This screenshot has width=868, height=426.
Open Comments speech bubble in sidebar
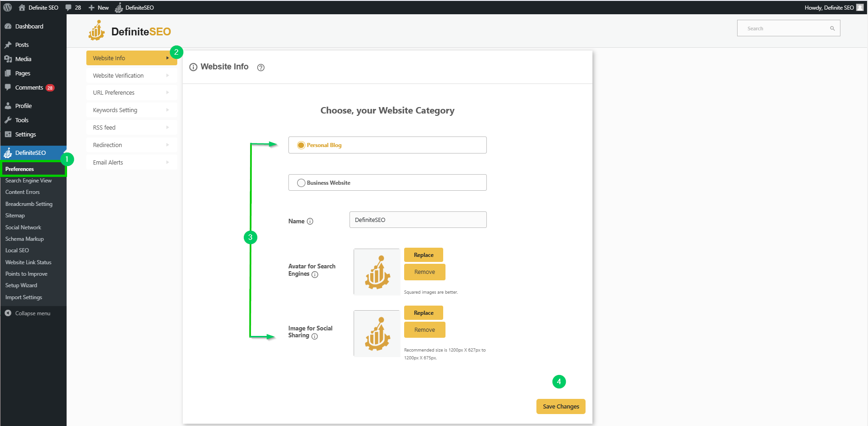coord(8,87)
